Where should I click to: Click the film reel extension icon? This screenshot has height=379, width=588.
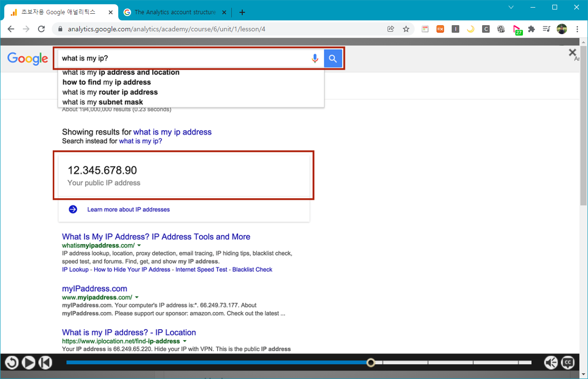coord(501,29)
